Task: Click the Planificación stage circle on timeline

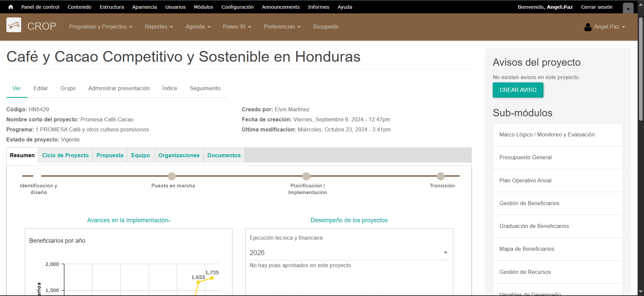Action: pyautogui.click(x=306, y=176)
